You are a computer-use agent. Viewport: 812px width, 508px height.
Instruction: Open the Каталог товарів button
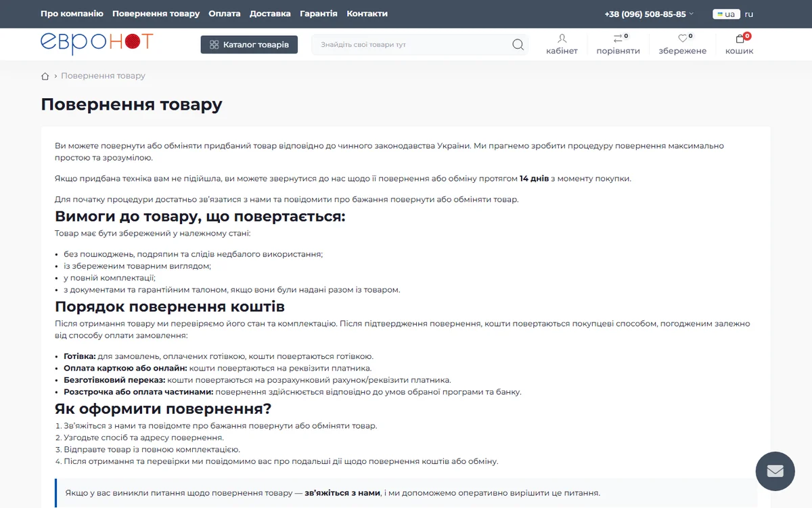(x=249, y=45)
